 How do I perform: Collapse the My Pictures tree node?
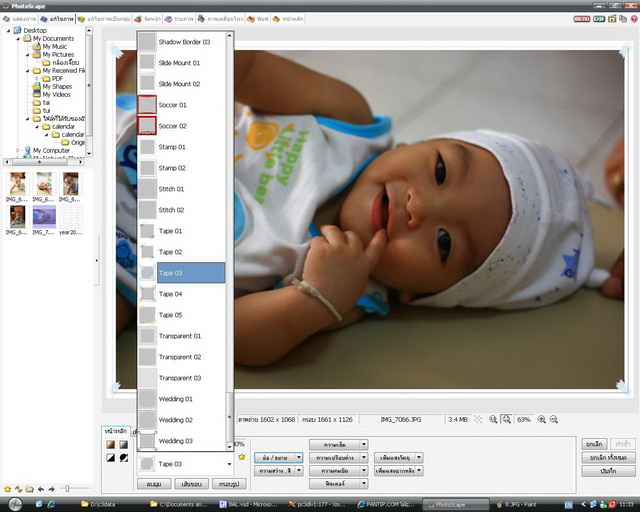click(x=28, y=54)
